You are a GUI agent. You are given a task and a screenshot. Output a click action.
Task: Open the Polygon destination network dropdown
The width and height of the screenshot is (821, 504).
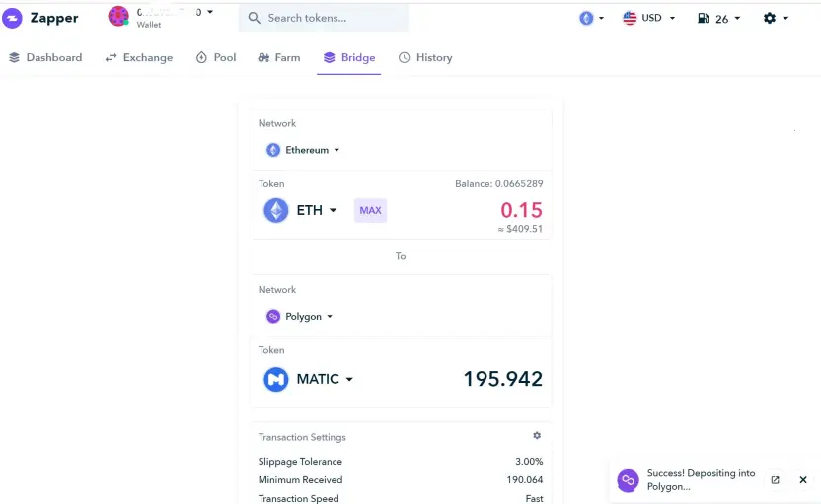299,317
